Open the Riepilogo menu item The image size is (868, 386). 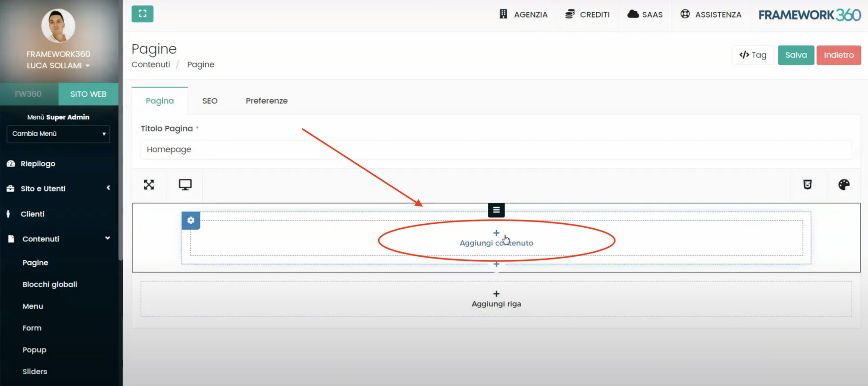pos(38,164)
